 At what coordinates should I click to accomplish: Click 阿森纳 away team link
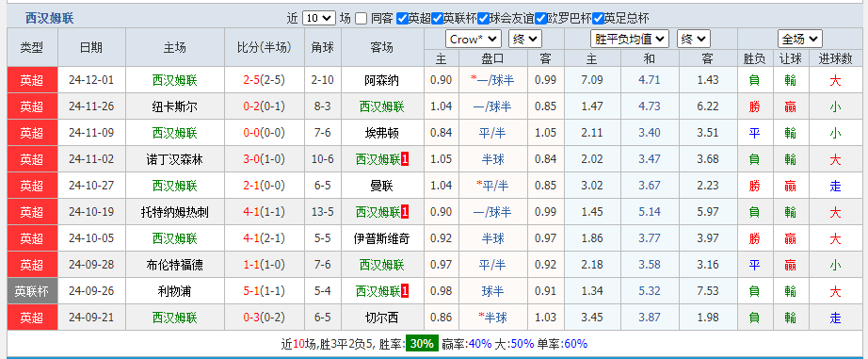pyautogui.click(x=381, y=80)
